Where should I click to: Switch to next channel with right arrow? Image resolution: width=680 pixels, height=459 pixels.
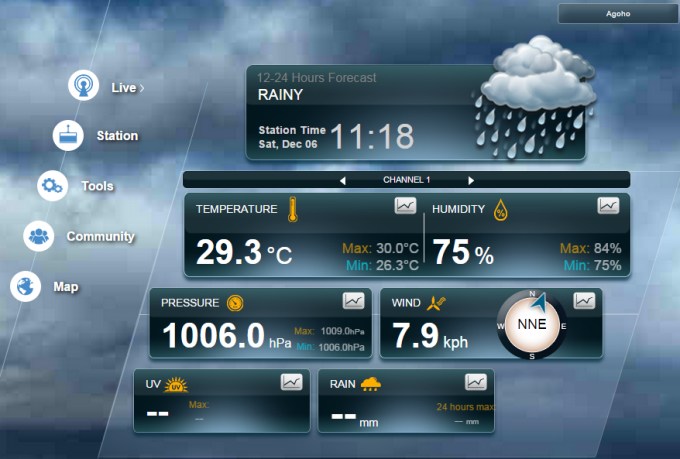471,180
